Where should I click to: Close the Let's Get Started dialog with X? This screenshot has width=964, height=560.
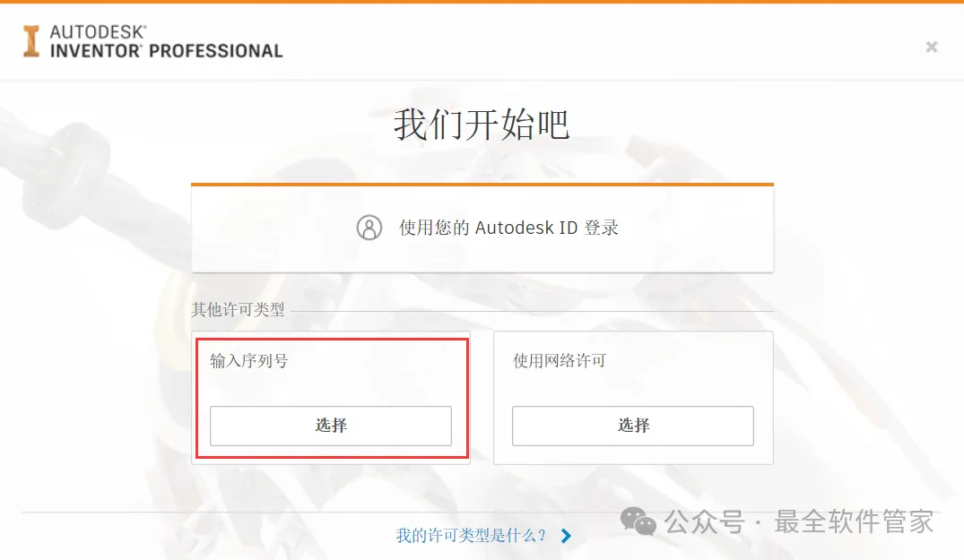[x=932, y=47]
